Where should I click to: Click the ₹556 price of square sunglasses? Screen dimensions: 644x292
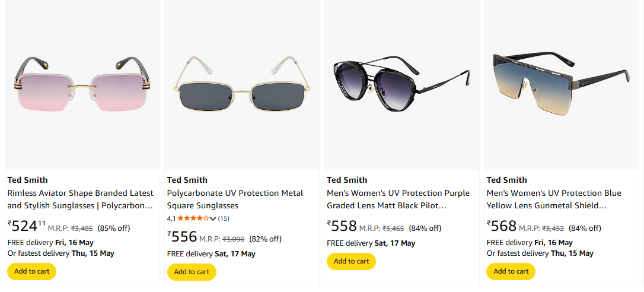click(x=183, y=237)
